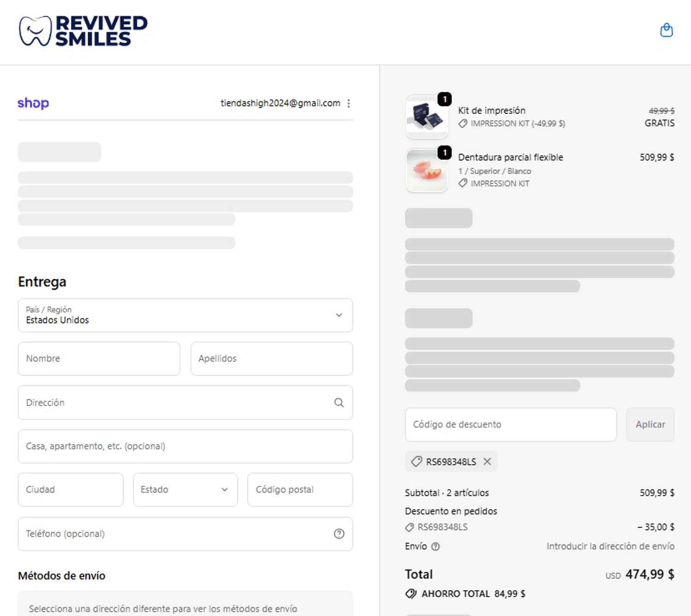Image resolution: width=691 pixels, height=616 pixels.
Task: Click tag icon under Dentadura parcial flexible
Action: 463,183
